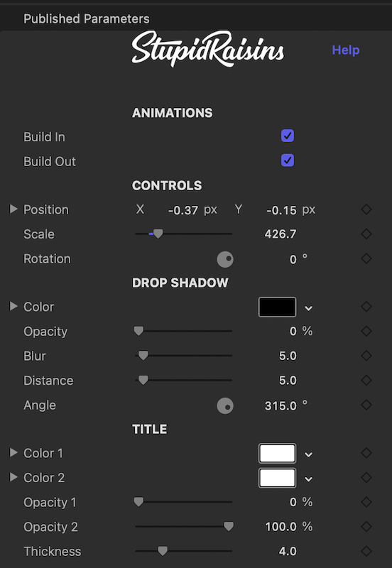Click the Scale keyframe diamond
This screenshot has width=392, height=568.
tap(366, 234)
